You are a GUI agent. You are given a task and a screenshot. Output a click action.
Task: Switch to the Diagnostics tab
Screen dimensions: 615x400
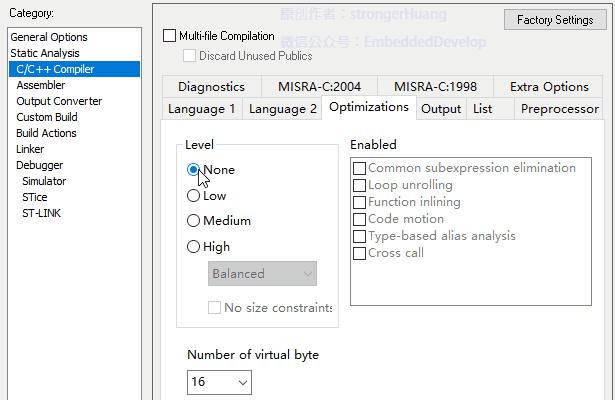pos(211,87)
